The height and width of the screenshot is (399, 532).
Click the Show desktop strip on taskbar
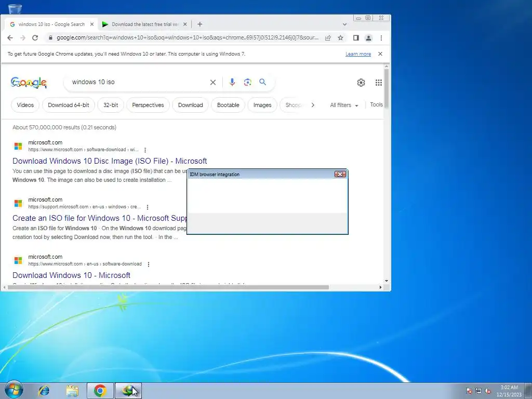pyautogui.click(x=528, y=391)
